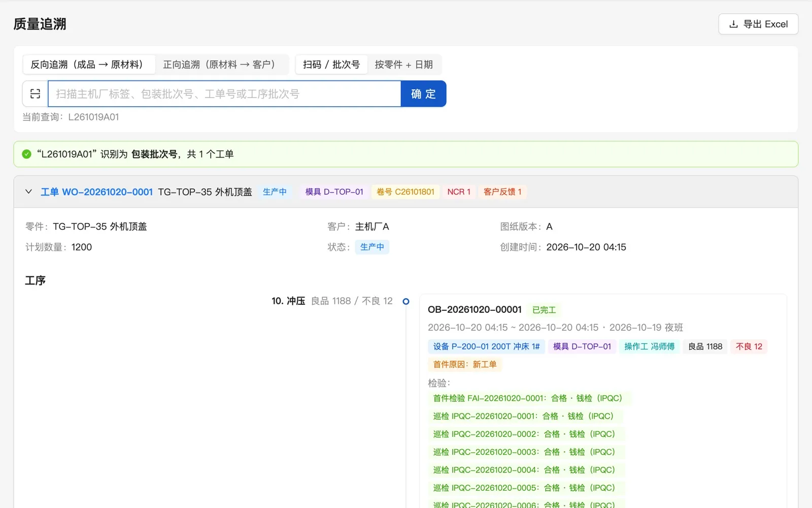Select 扫码 / 批次号 query mode
The image size is (812, 508).
331,65
